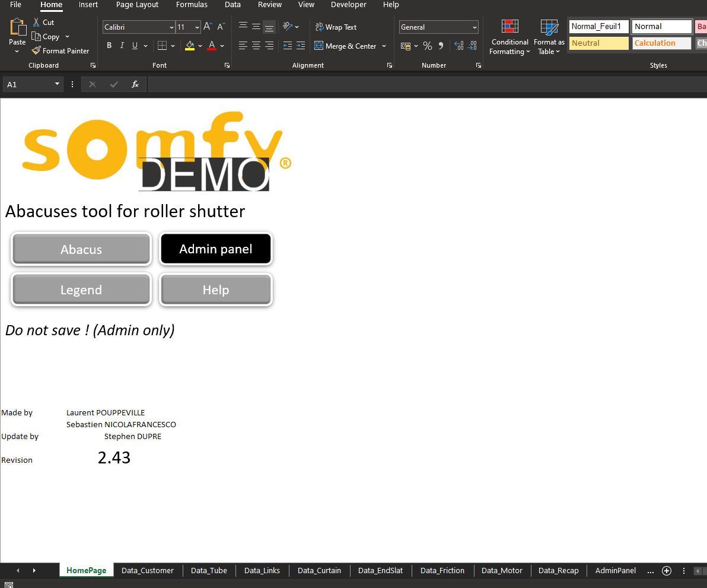Open the File menu
This screenshot has width=707, height=588.
point(16,5)
